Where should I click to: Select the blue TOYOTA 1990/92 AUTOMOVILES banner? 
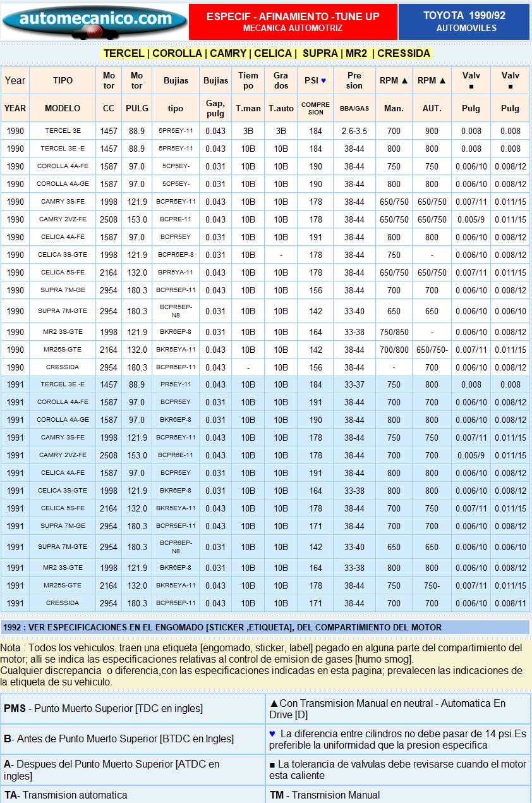464,22
